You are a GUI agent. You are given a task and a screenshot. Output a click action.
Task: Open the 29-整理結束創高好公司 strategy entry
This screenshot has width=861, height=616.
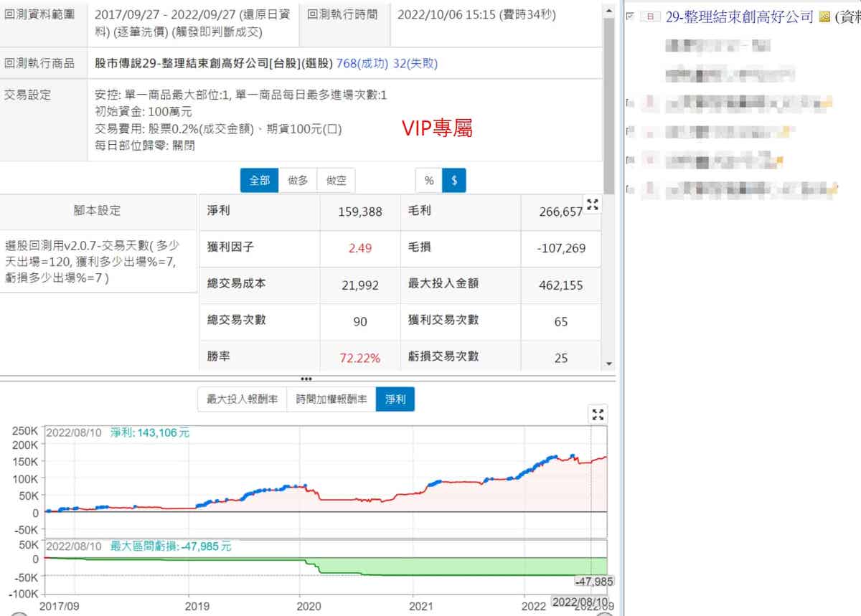739,17
